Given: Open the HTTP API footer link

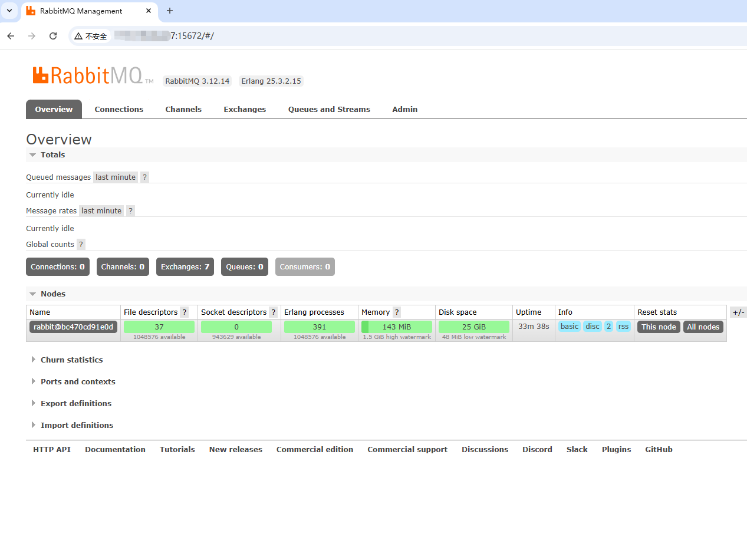Looking at the screenshot, I should [52, 449].
